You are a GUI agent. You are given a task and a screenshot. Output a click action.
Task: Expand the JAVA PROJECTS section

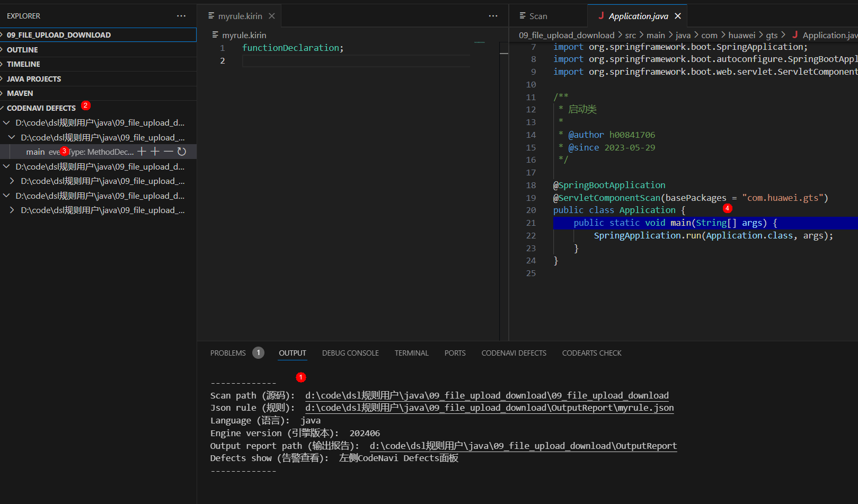[34, 79]
